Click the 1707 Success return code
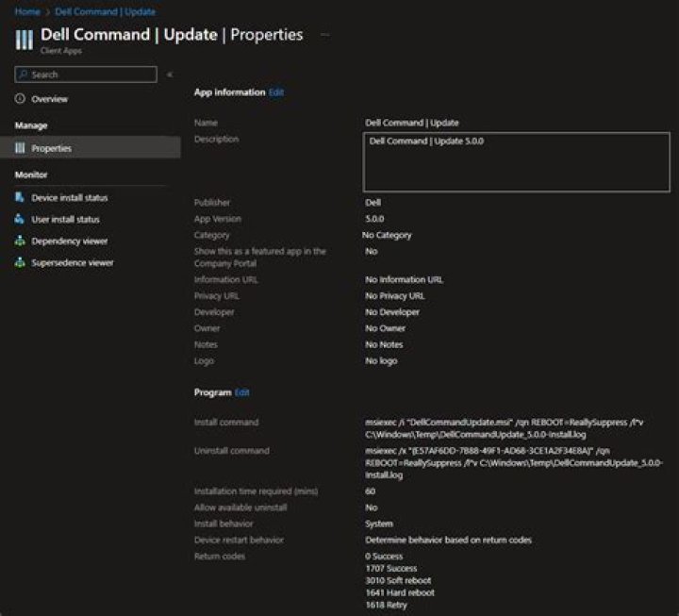 tap(391, 568)
